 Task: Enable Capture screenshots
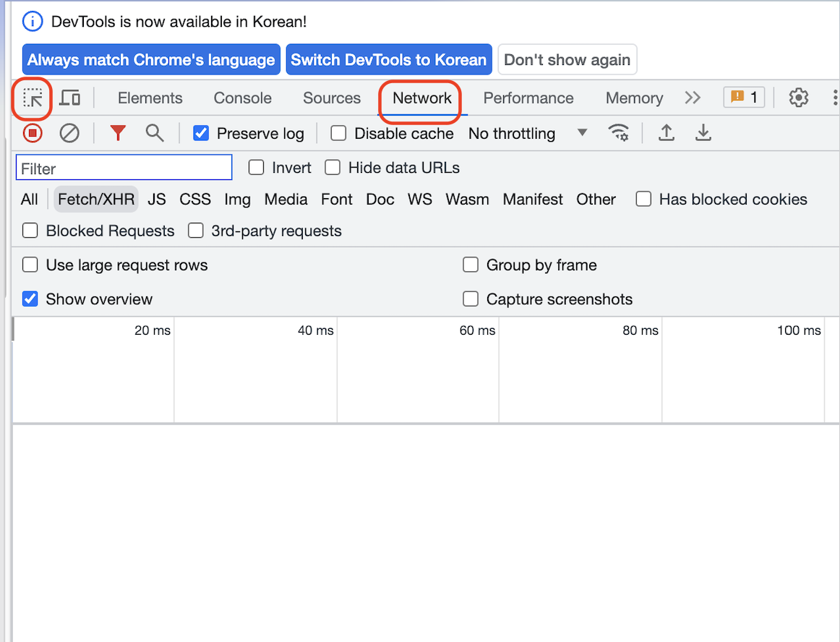click(x=471, y=299)
